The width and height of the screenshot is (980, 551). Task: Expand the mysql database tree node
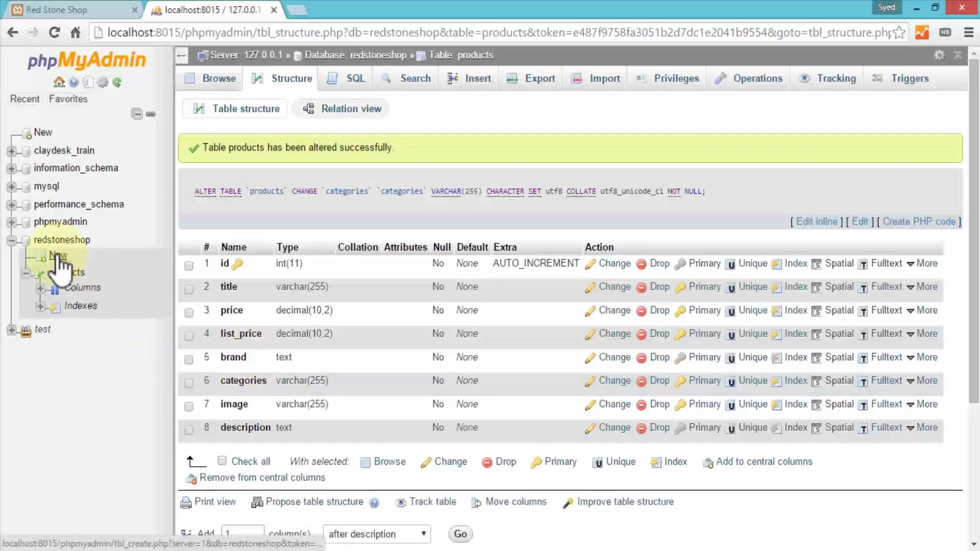tap(11, 187)
